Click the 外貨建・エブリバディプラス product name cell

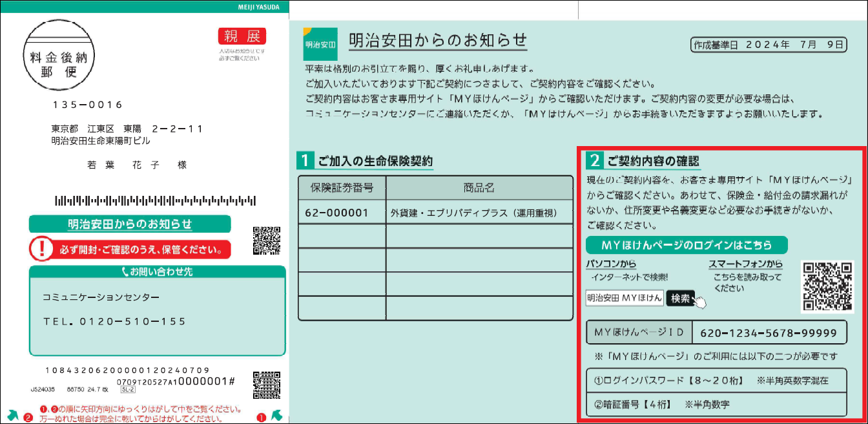pos(479,212)
